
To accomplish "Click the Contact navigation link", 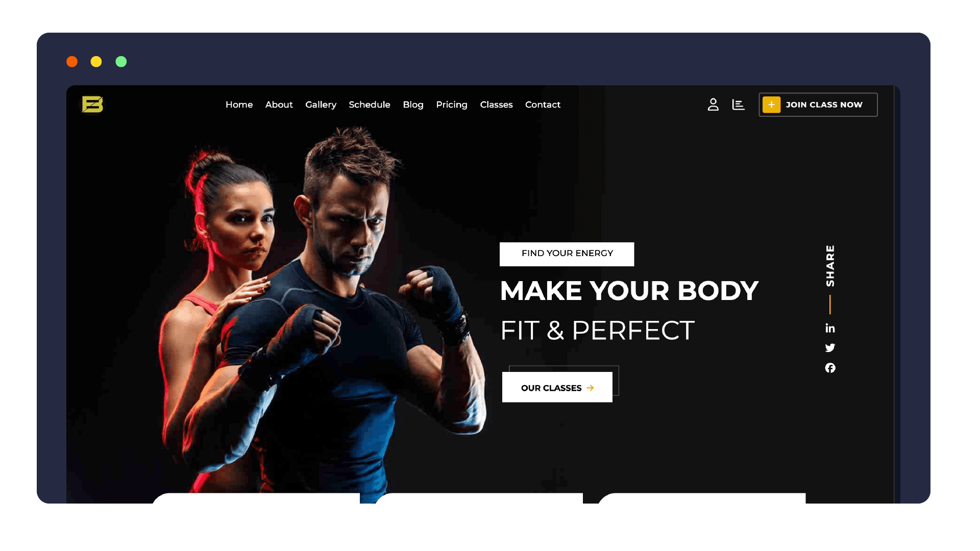I will pos(543,104).
